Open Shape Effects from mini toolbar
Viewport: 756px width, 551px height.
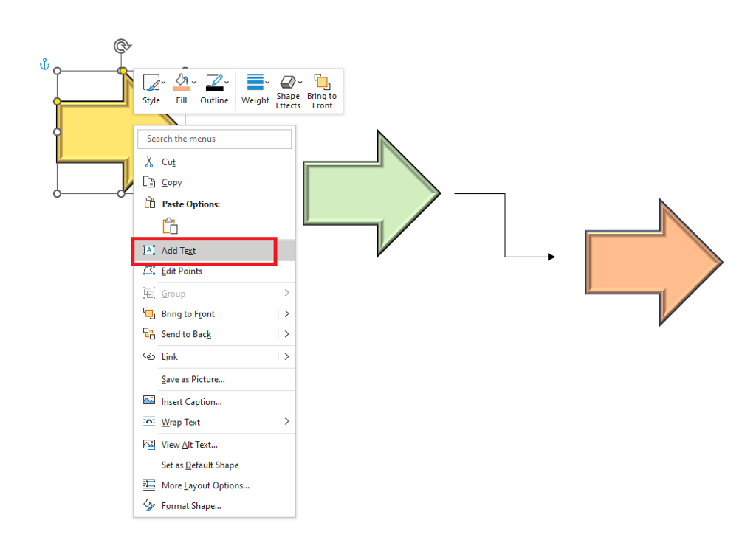tap(288, 90)
